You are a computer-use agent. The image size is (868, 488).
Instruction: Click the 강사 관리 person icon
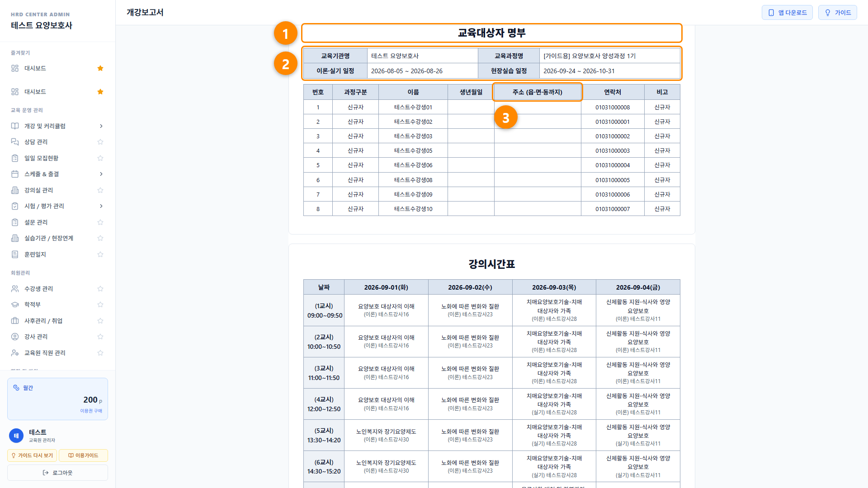pos(15,337)
